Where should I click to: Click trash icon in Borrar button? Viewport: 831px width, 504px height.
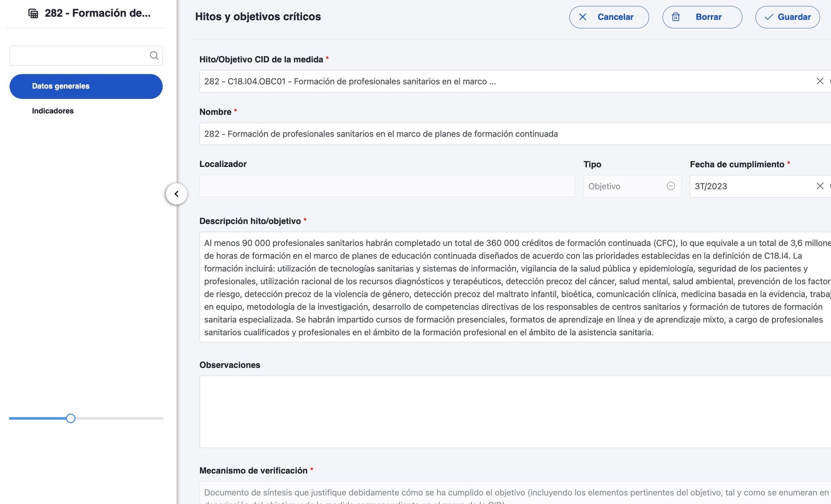[676, 17]
